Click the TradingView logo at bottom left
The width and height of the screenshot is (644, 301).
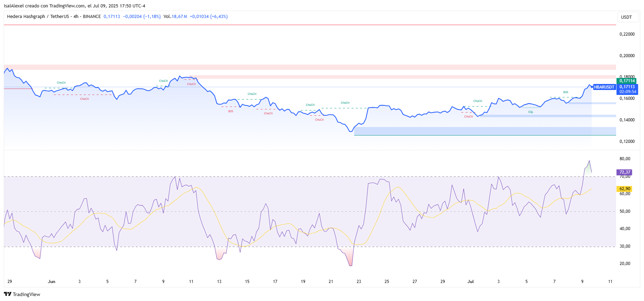point(22,294)
